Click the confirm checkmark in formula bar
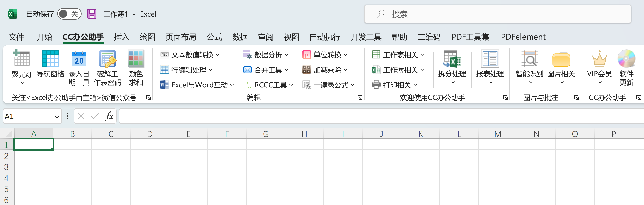The width and height of the screenshot is (644, 205). [95, 116]
